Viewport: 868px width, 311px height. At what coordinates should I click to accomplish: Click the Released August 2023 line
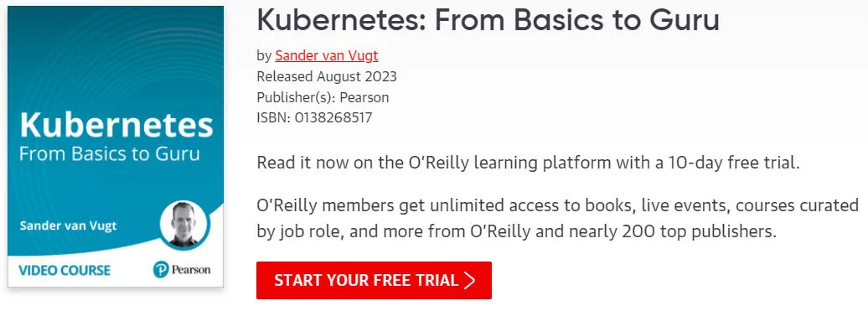coord(327,76)
